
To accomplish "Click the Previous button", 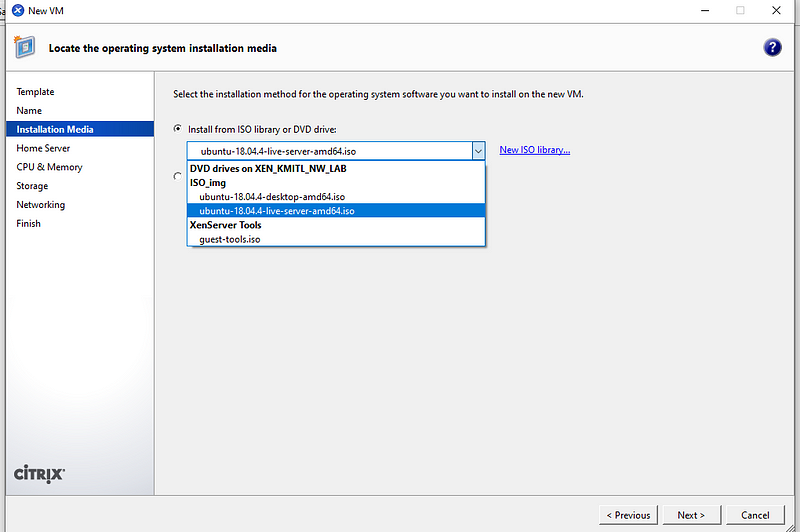I will 628,515.
